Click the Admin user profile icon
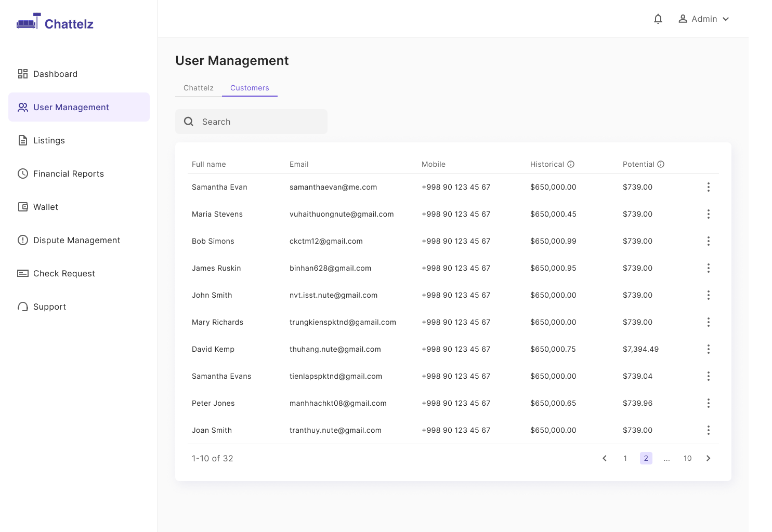The image size is (772, 532). tap(683, 19)
